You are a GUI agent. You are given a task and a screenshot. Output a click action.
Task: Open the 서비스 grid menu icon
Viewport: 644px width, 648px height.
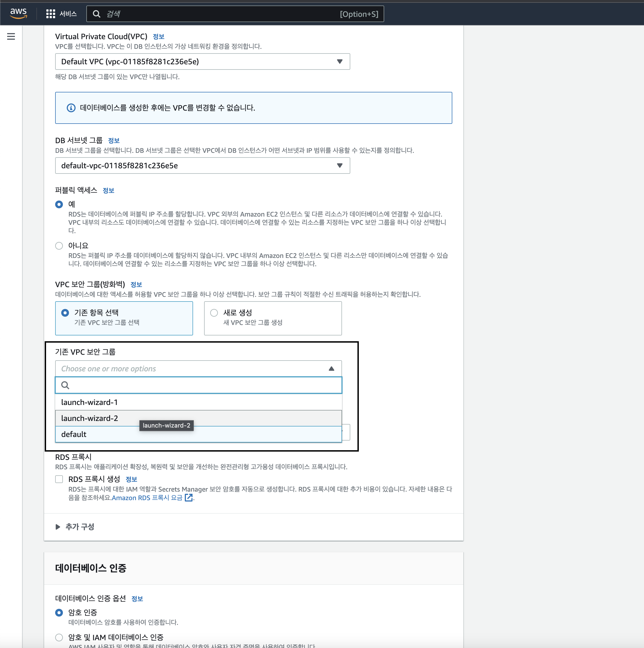(51, 14)
